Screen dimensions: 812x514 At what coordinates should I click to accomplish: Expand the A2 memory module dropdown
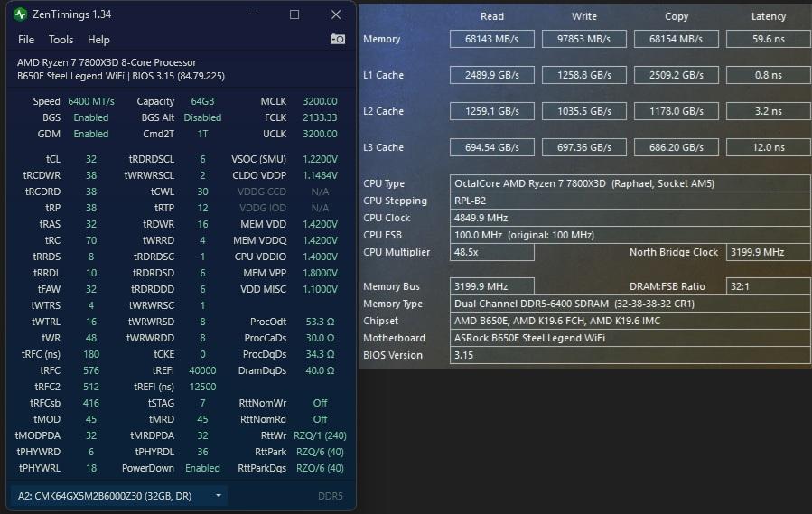119,496
